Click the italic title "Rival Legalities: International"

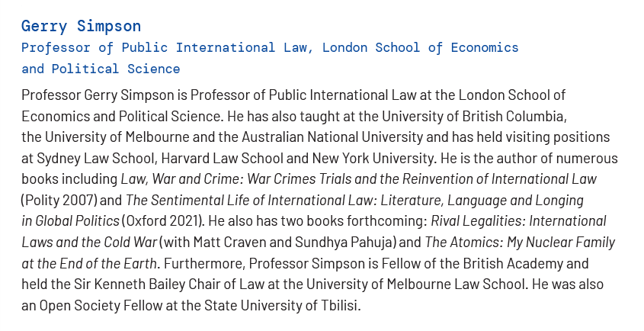(x=518, y=221)
